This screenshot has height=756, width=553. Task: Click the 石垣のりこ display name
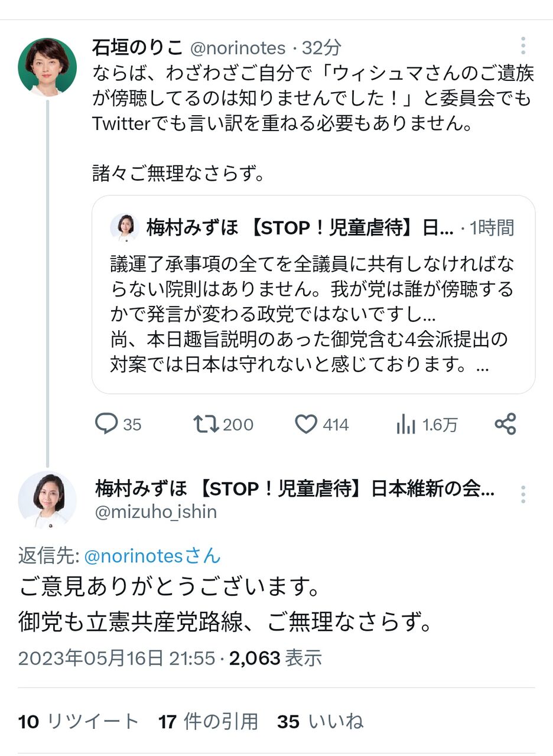click(136, 47)
